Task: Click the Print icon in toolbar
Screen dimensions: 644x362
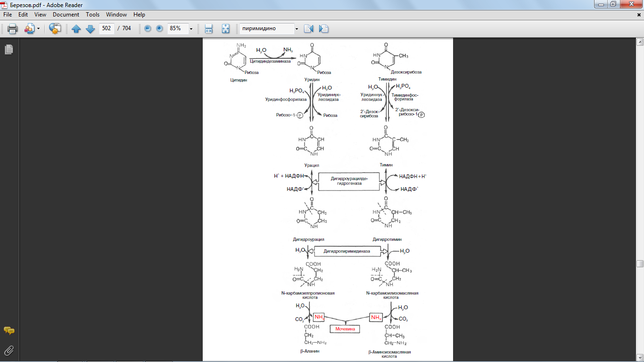Action: [12, 29]
